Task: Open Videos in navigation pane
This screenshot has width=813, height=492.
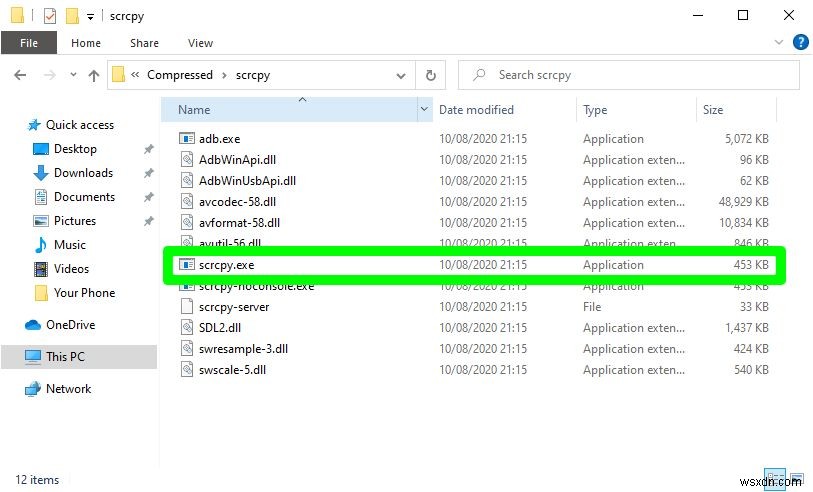Action: tap(71, 269)
